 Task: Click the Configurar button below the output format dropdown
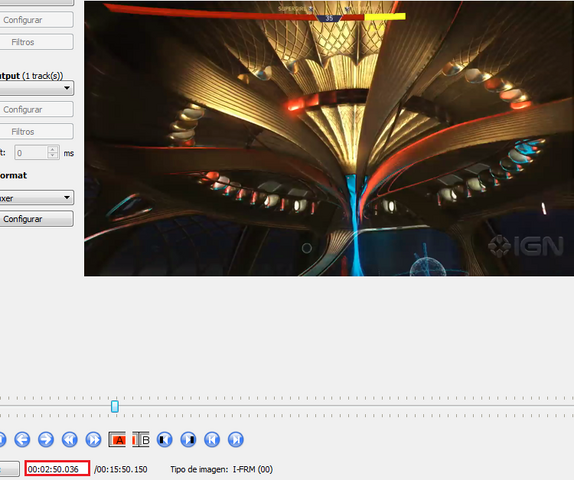coord(36,219)
